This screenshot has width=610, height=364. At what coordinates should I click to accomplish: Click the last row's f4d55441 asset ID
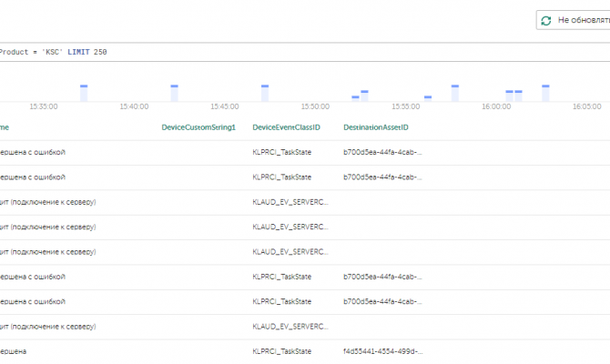[x=382, y=350]
